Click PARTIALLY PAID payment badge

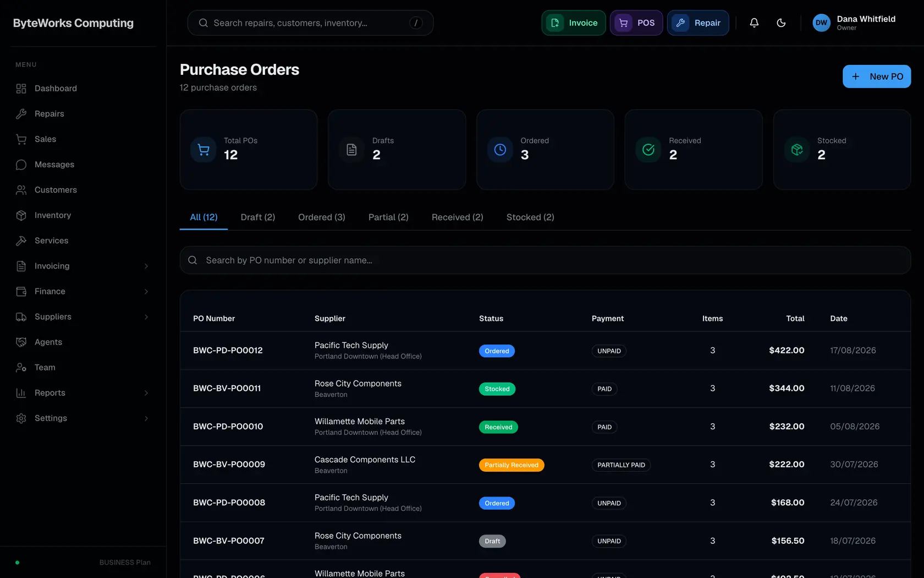coord(621,465)
